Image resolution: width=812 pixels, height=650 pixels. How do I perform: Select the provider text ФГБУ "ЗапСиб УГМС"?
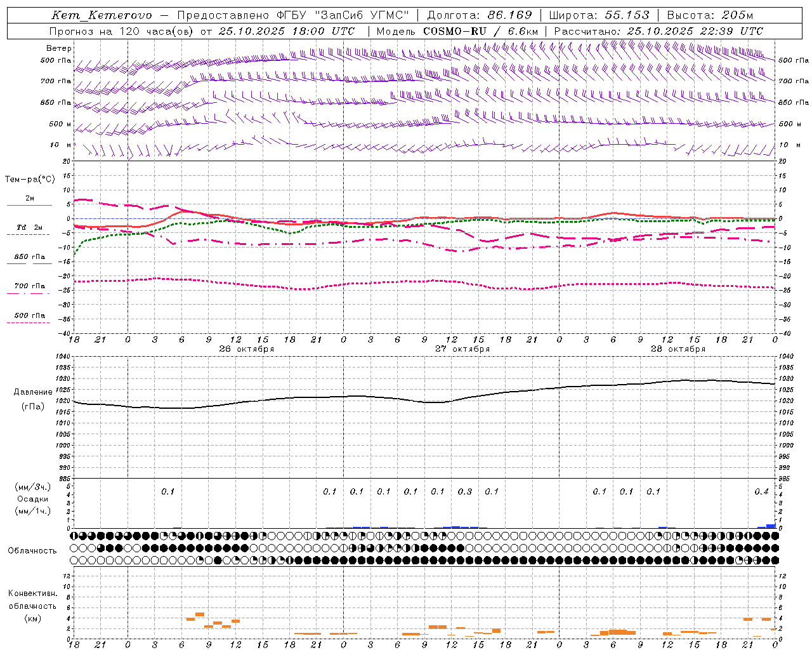point(343,15)
